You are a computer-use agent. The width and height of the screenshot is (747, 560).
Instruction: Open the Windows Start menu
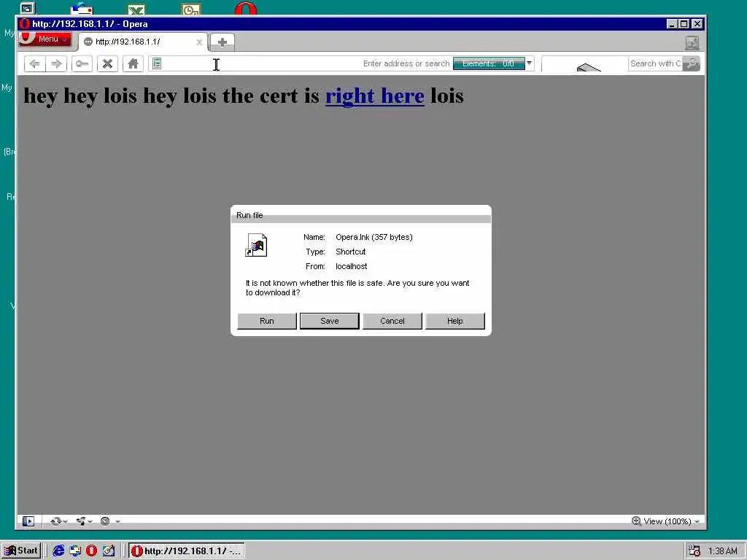coord(21,551)
